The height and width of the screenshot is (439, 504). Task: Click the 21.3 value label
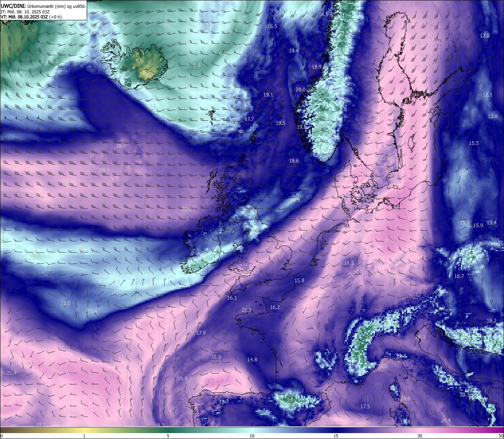click(x=246, y=310)
